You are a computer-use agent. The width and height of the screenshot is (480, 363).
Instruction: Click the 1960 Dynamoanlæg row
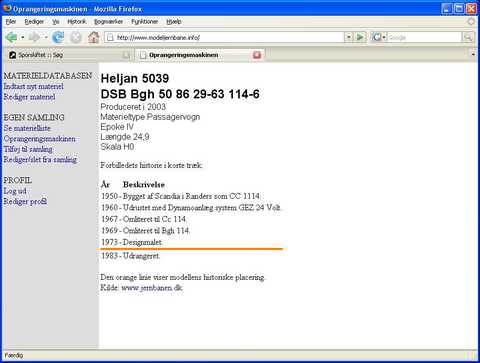(191, 207)
